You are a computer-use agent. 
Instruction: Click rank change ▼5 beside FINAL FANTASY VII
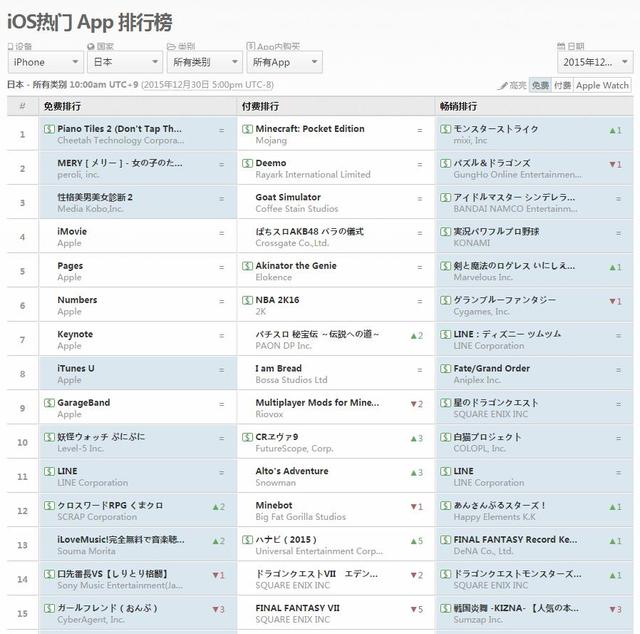[417, 610]
